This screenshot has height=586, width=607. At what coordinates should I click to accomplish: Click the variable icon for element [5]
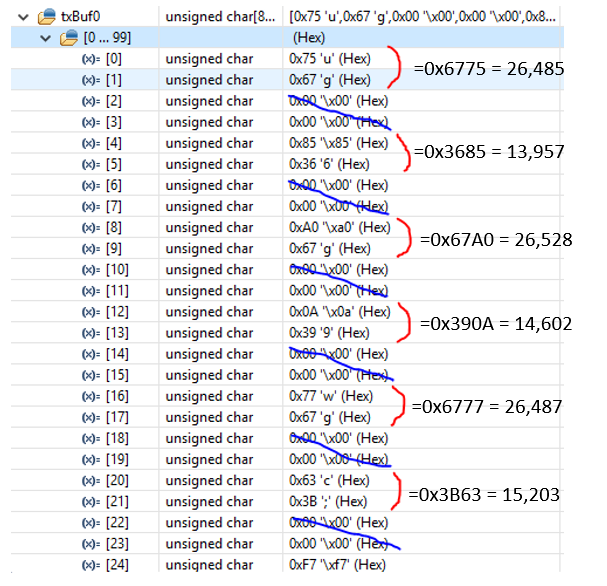91,164
